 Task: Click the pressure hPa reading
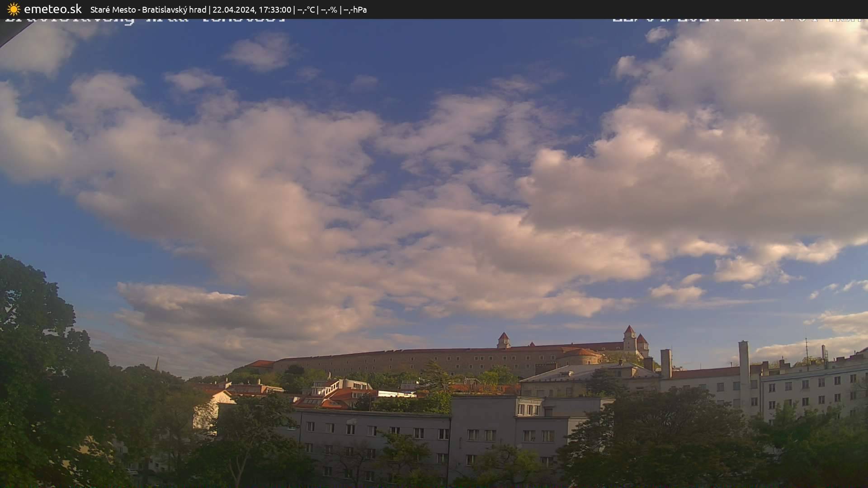355,9
